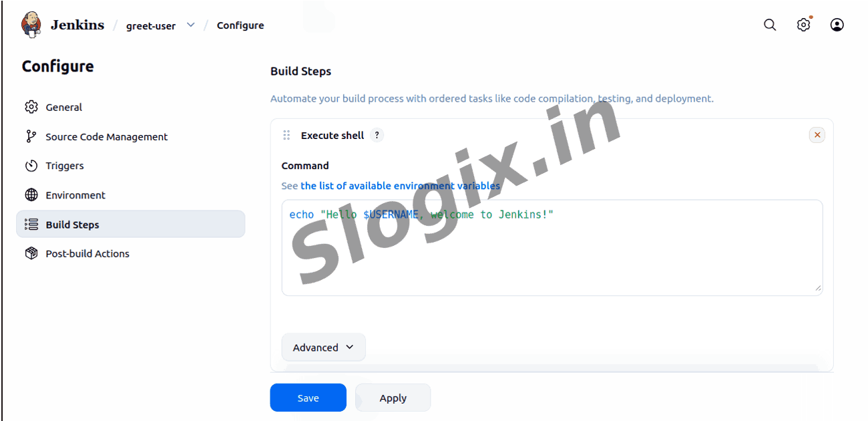Click the Execute shell help question mark
Screen dimensions: 868x421
click(377, 135)
